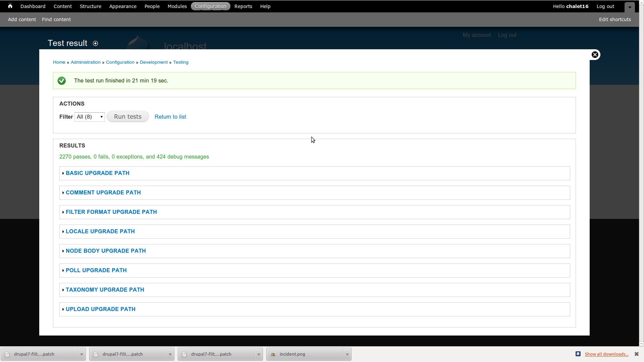This screenshot has width=644, height=362.
Task: Open the first drupal7-filt patch file
Action: pos(34,354)
